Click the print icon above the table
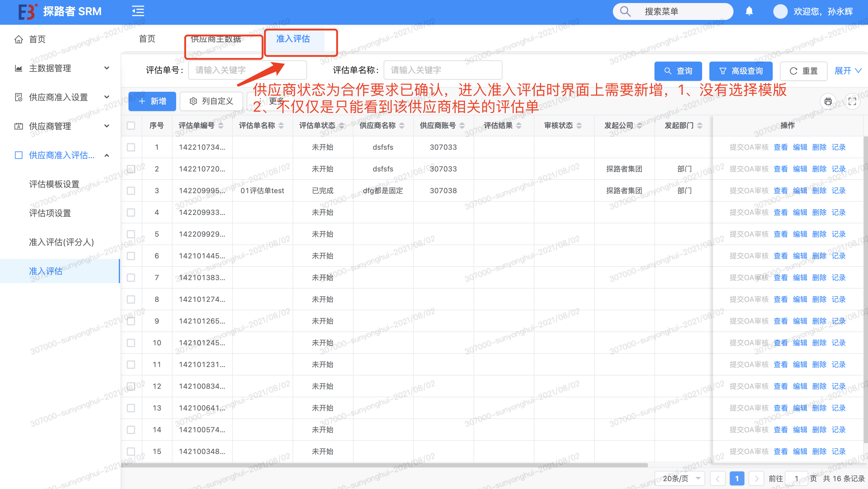The image size is (868, 489). click(x=828, y=101)
